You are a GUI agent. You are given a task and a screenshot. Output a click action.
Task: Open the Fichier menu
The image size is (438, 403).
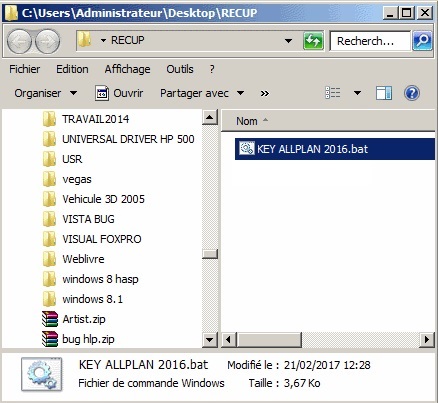point(25,69)
